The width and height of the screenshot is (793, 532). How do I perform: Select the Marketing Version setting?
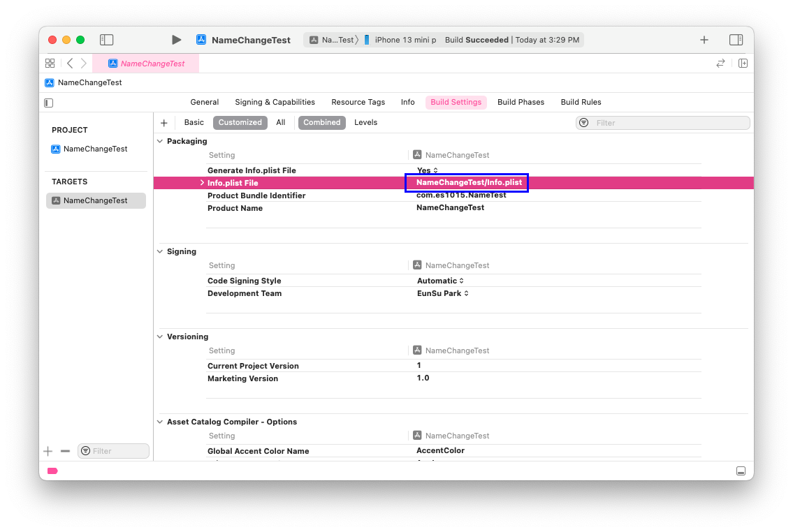[242, 378]
